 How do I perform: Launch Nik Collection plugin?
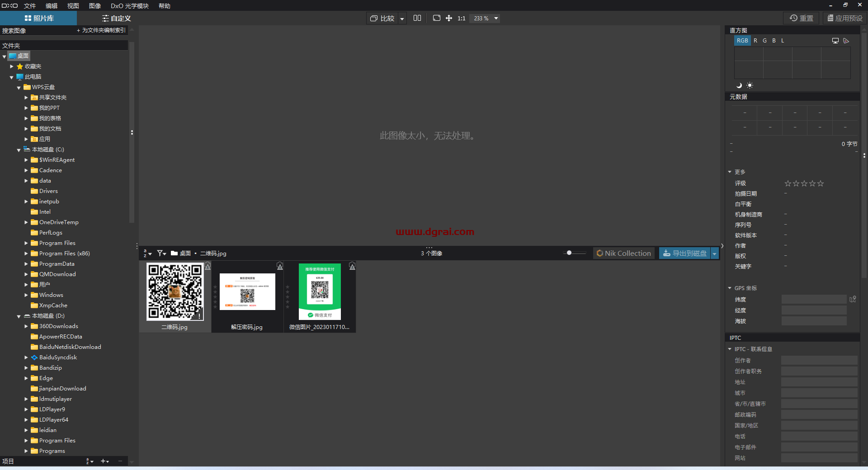(x=624, y=254)
